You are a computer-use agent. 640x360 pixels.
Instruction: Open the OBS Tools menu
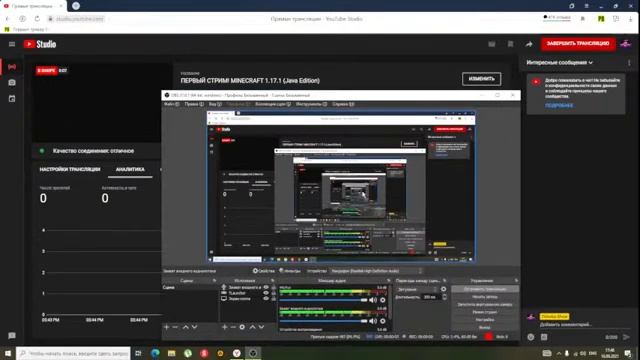point(311,104)
